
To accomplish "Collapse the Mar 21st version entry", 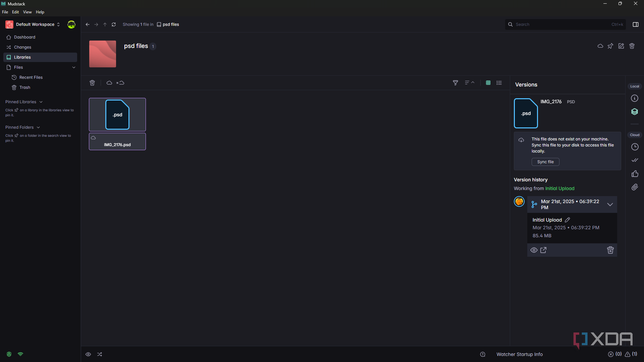I will (x=610, y=204).
